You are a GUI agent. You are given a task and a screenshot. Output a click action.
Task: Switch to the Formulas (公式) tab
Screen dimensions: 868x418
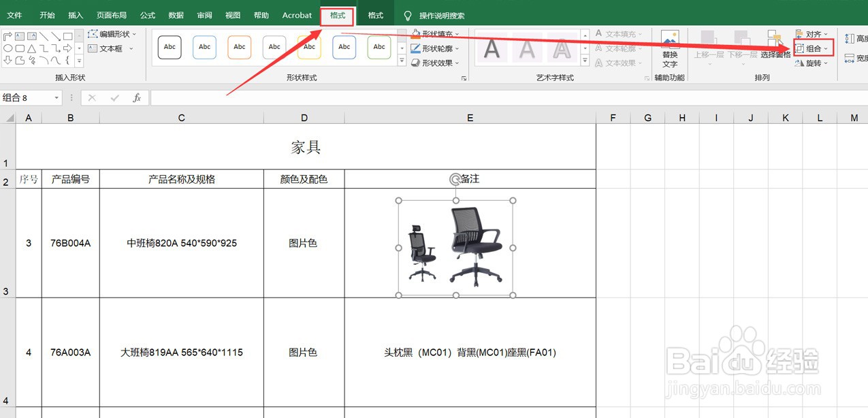click(x=147, y=15)
